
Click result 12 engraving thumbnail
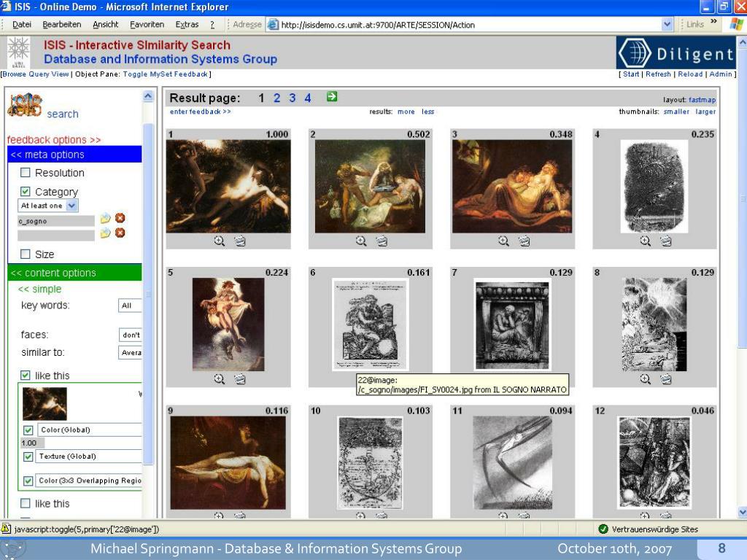tap(654, 462)
